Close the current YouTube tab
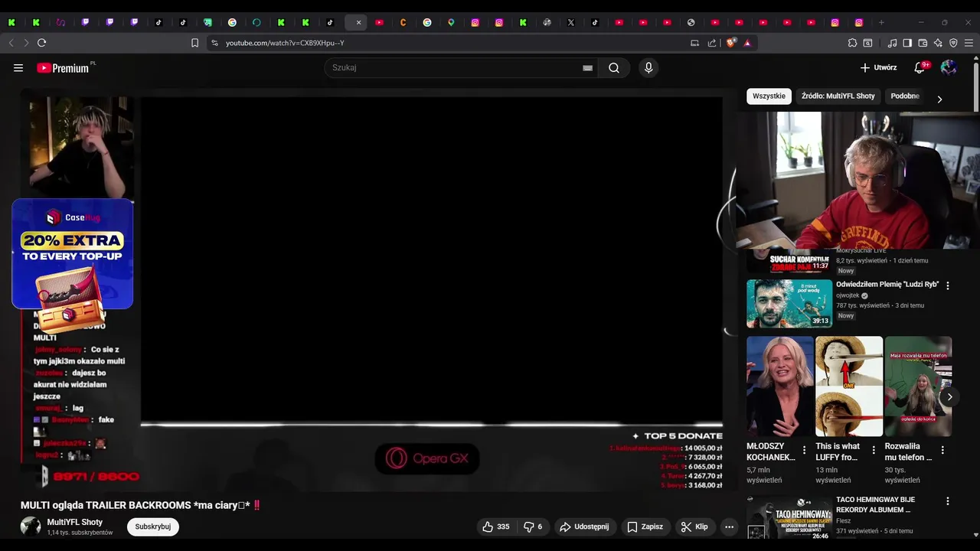Viewport: 980px width, 551px height. [358, 22]
